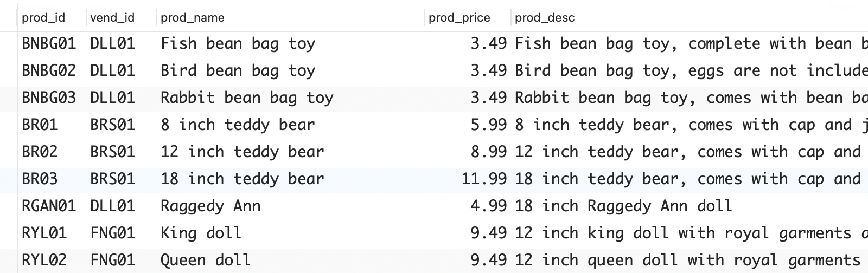Click the Bird bean bag toy name
The width and height of the screenshot is (868, 273).
pos(238,70)
